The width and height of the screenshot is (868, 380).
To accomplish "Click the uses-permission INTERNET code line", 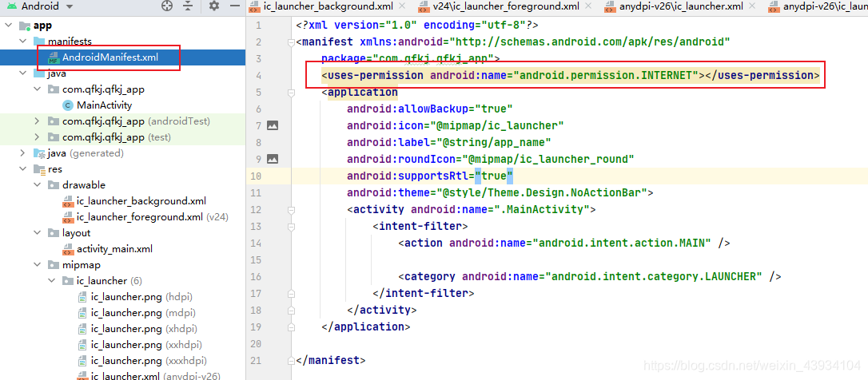I will pyautogui.click(x=570, y=75).
